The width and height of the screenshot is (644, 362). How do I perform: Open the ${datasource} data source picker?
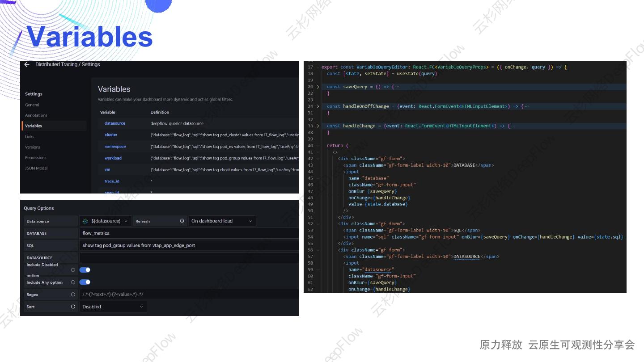[x=106, y=221]
